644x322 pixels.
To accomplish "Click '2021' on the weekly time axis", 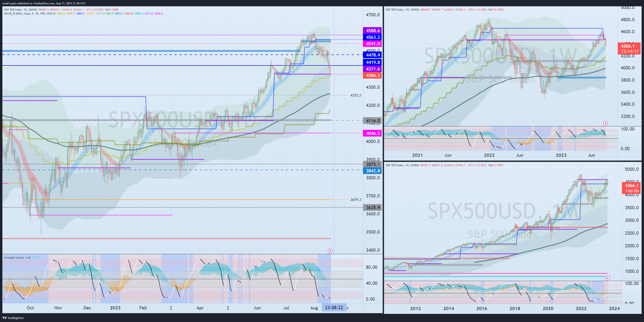I will (417, 155).
